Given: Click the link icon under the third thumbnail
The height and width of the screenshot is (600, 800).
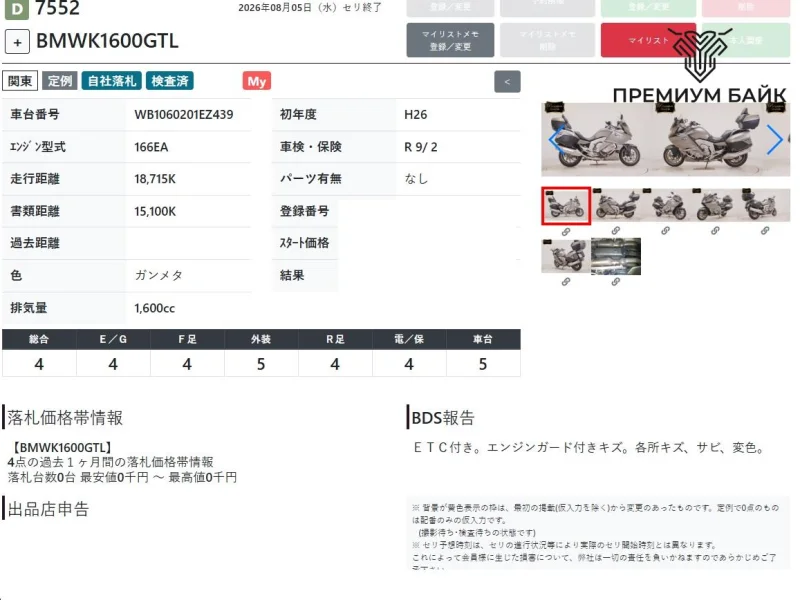Looking at the screenshot, I should point(665,231).
